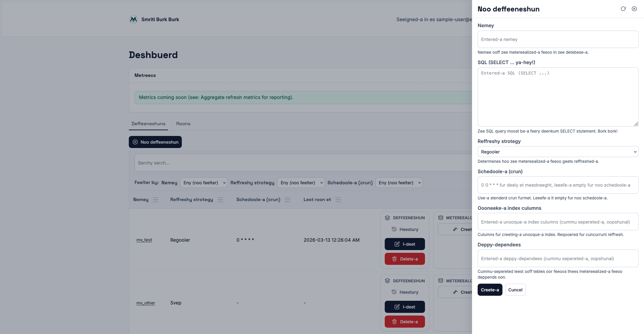Screen dimensions: 644x334
Task: Click I-deet button for mv_test
Action: pyautogui.click(x=405, y=244)
